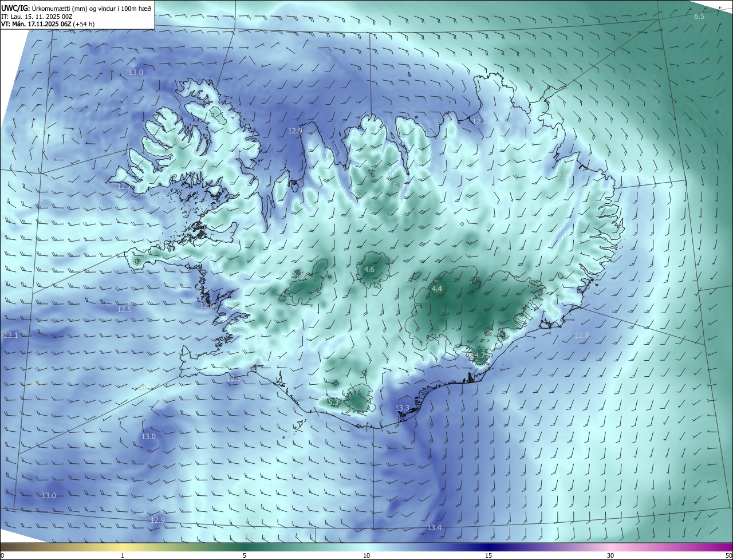Image resolution: width=733 pixels, height=560 pixels.
Task: Click the 13.4 value near the bottom edge
Action: pos(434,527)
